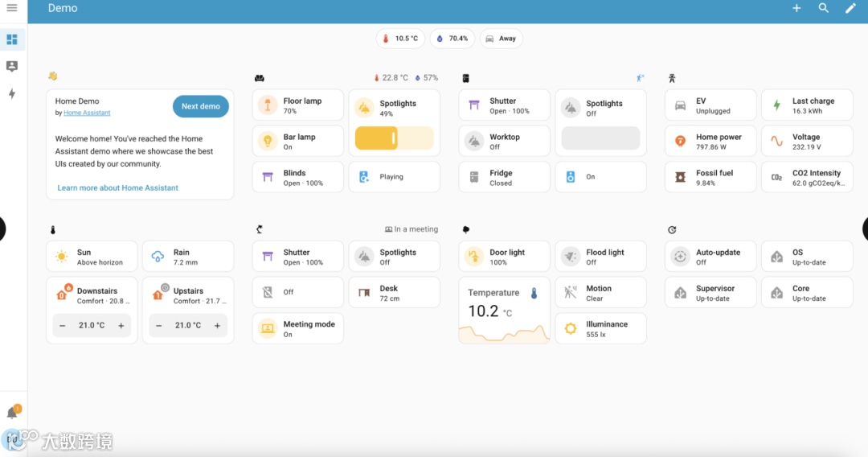Open the Home power icon
This screenshot has height=457, width=868.
pyautogui.click(x=681, y=142)
